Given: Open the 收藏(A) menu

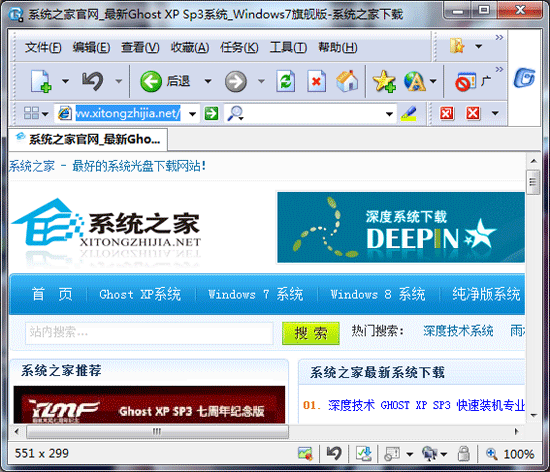Looking at the screenshot, I should coord(190,47).
